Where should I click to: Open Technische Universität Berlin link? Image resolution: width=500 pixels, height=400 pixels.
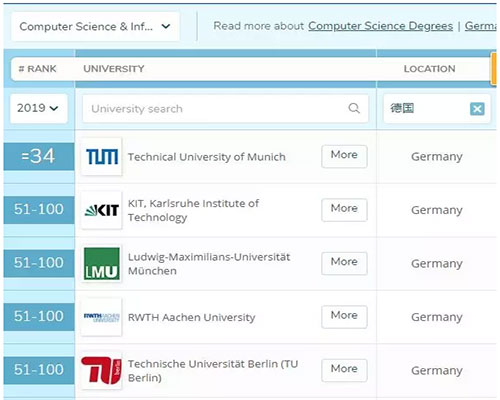pyautogui.click(x=213, y=371)
